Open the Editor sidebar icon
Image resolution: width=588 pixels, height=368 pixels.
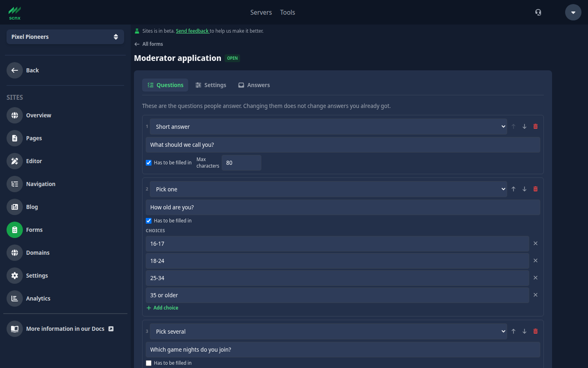tap(15, 161)
